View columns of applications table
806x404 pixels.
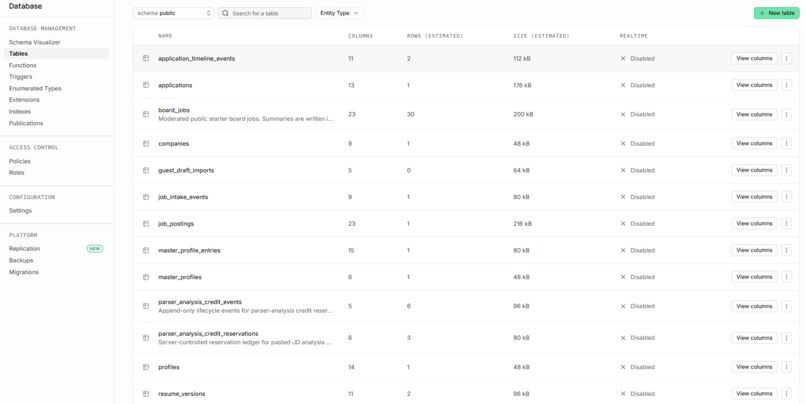pyautogui.click(x=754, y=85)
